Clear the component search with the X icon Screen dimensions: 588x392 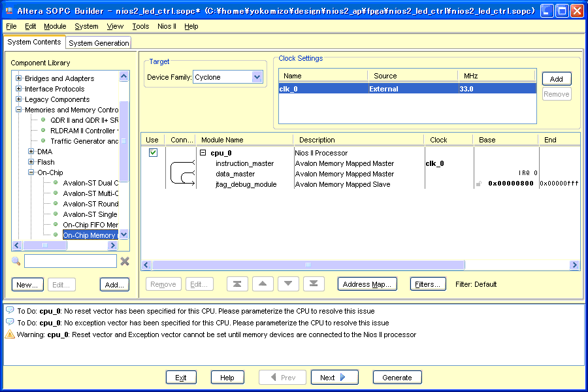[125, 261]
